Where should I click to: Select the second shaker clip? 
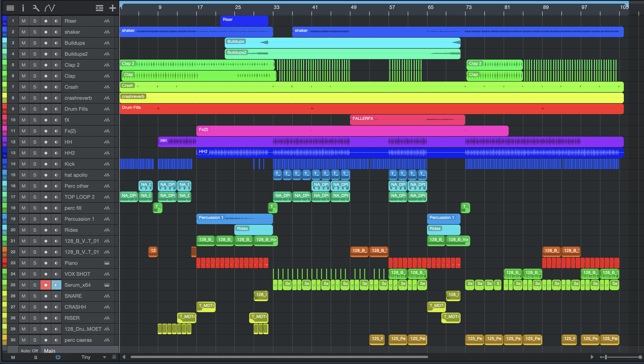tap(458, 32)
